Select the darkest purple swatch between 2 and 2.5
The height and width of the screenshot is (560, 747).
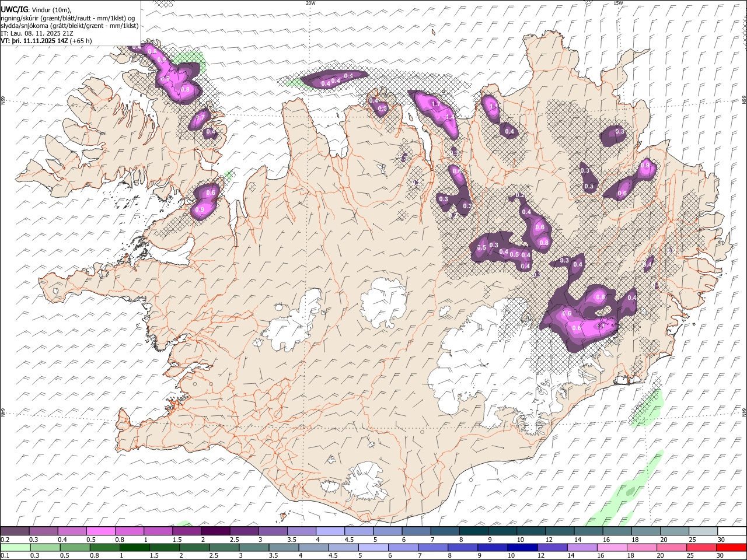tap(215, 531)
